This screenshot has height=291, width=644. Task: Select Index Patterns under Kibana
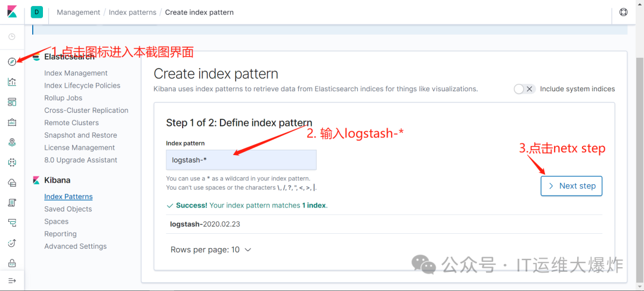point(69,197)
